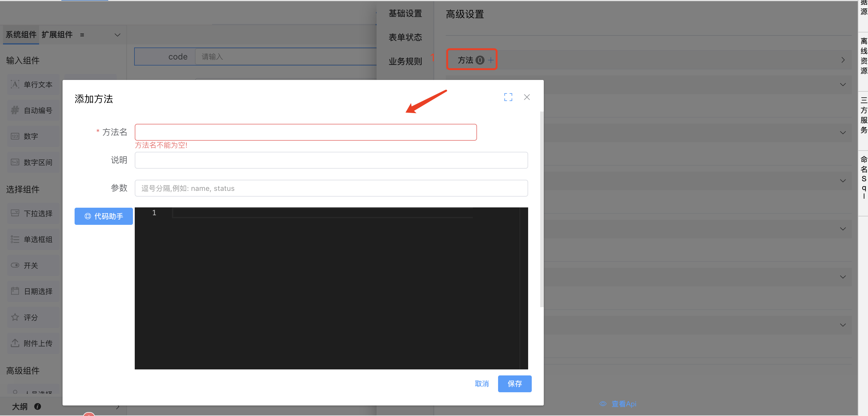
Task: Expand the 方法 panel chevron
Action: (842, 60)
